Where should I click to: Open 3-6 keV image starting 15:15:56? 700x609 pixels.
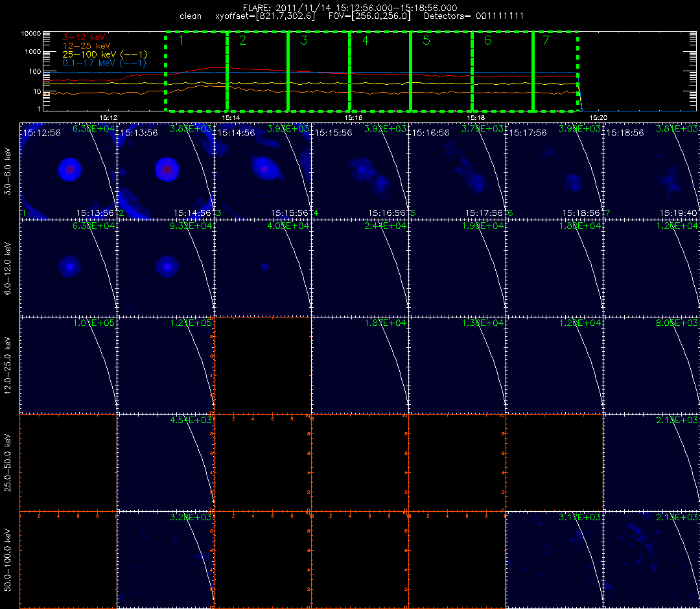pos(360,171)
